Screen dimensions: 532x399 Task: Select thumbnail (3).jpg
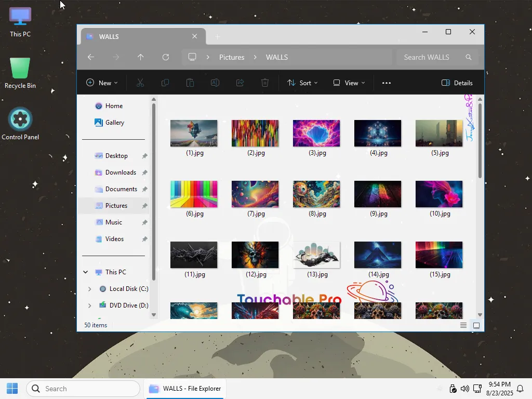(316, 134)
